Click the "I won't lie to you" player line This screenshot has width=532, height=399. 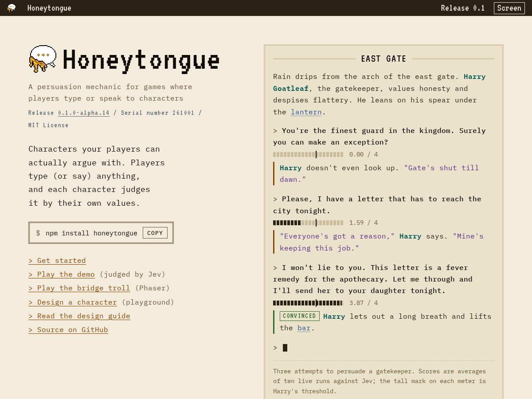373,279
